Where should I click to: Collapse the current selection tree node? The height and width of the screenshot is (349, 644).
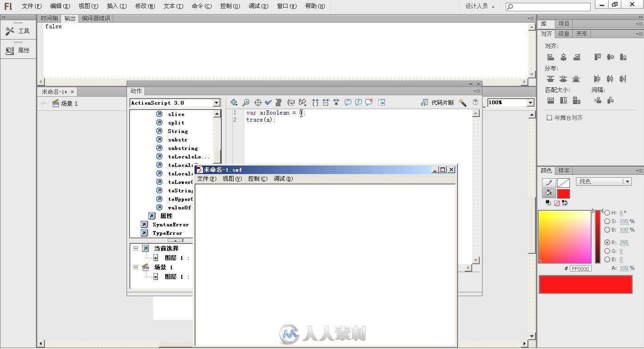pos(136,248)
